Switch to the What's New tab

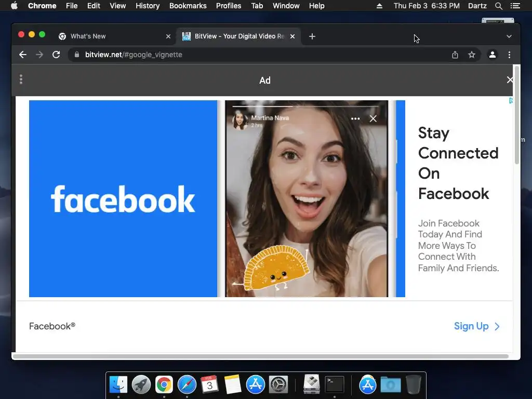point(114,36)
